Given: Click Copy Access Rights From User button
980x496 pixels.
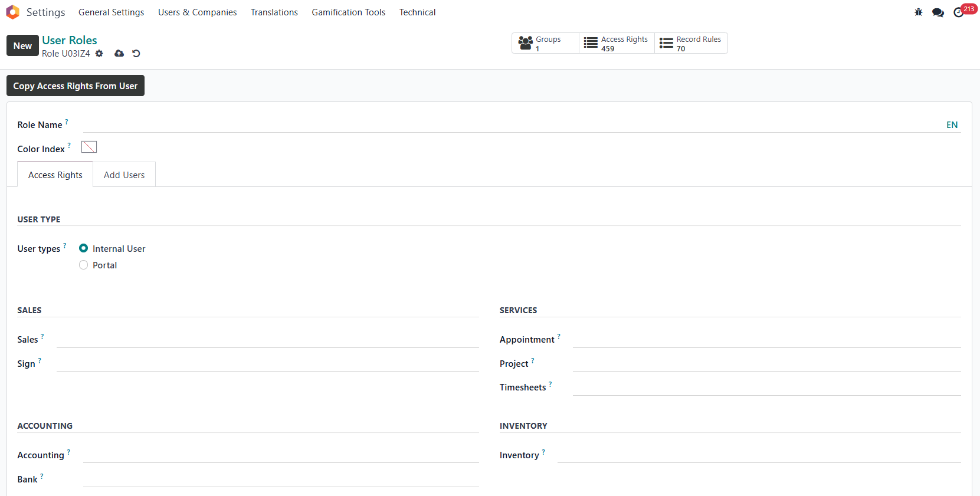Looking at the screenshot, I should point(76,86).
